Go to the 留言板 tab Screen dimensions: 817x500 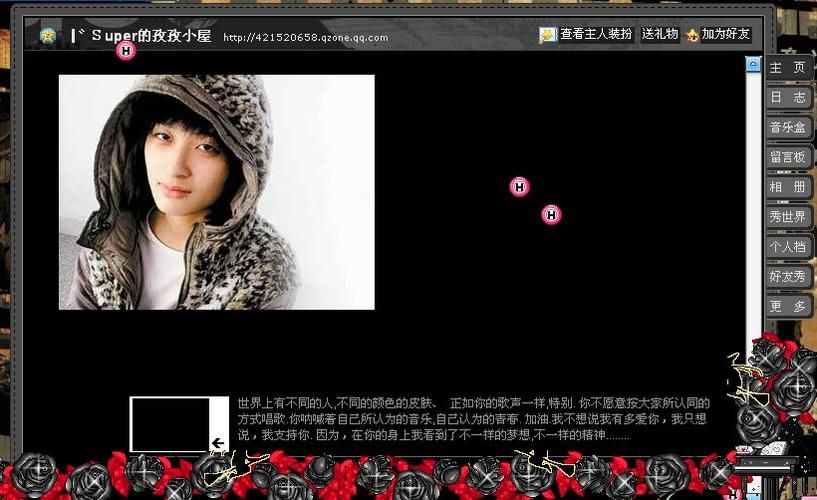click(788, 158)
